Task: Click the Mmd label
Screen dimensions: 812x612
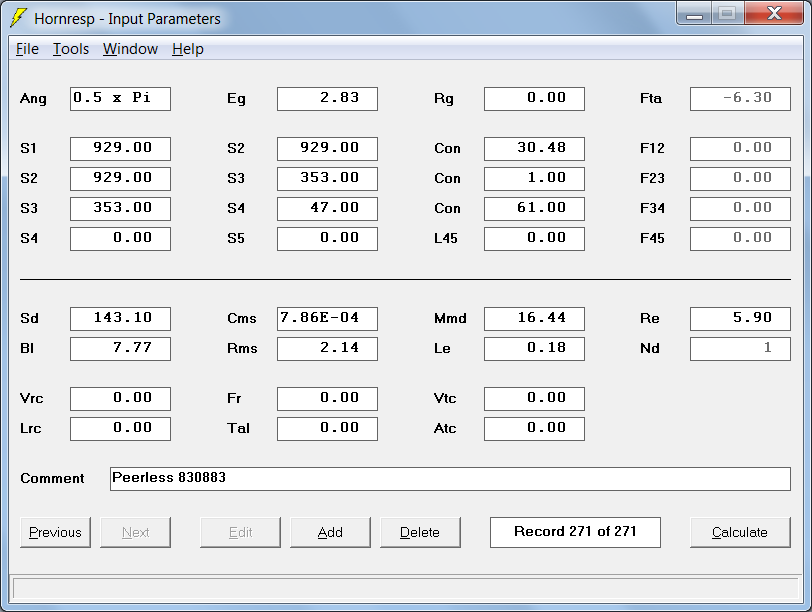Action: click(450, 318)
